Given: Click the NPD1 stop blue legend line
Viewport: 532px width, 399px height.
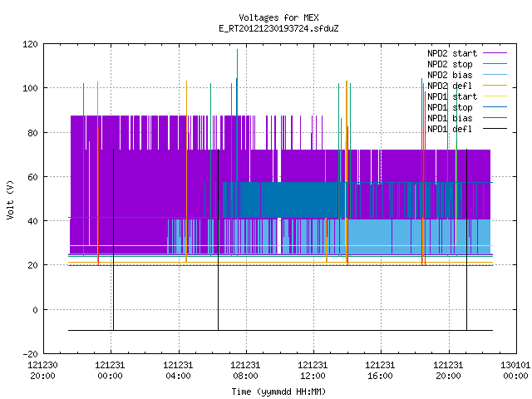Looking at the screenshot, I should pyautogui.click(x=495, y=107).
